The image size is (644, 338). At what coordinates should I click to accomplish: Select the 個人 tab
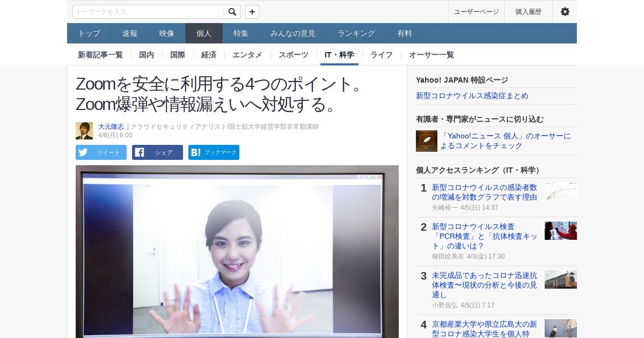(x=204, y=33)
